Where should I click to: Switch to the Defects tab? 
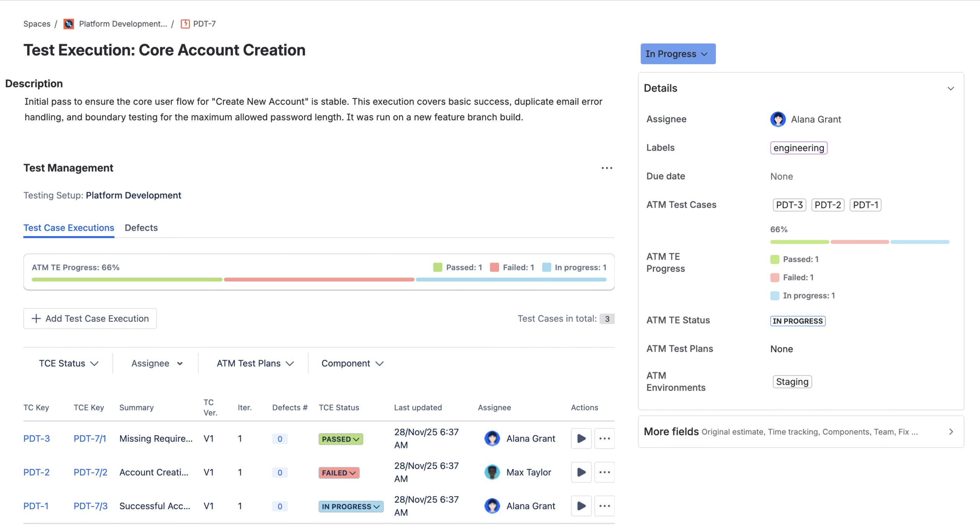pyautogui.click(x=141, y=228)
